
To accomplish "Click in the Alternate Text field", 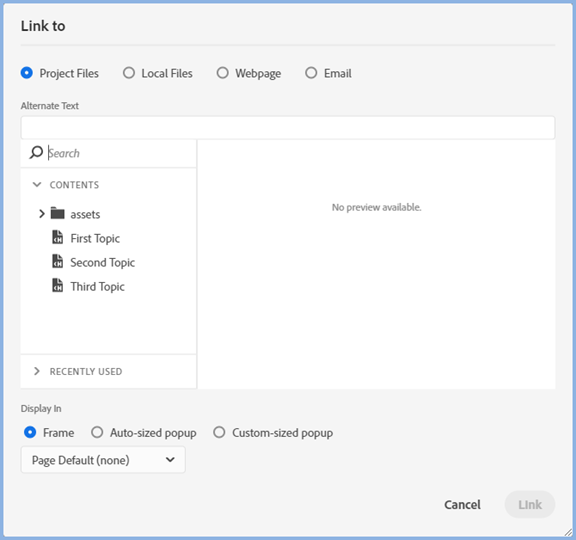I will 288,127.
